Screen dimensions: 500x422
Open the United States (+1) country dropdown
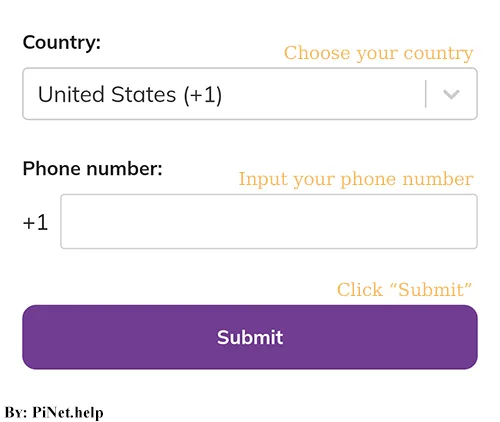[x=250, y=94]
